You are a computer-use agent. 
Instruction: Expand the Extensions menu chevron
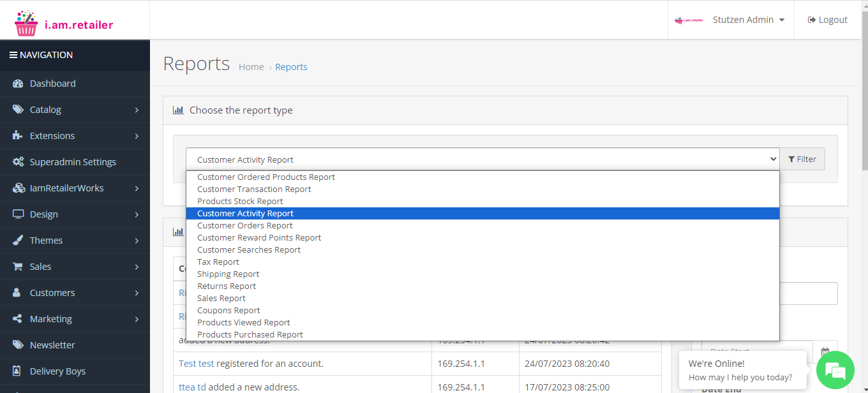pyautogui.click(x=137, y=137)
